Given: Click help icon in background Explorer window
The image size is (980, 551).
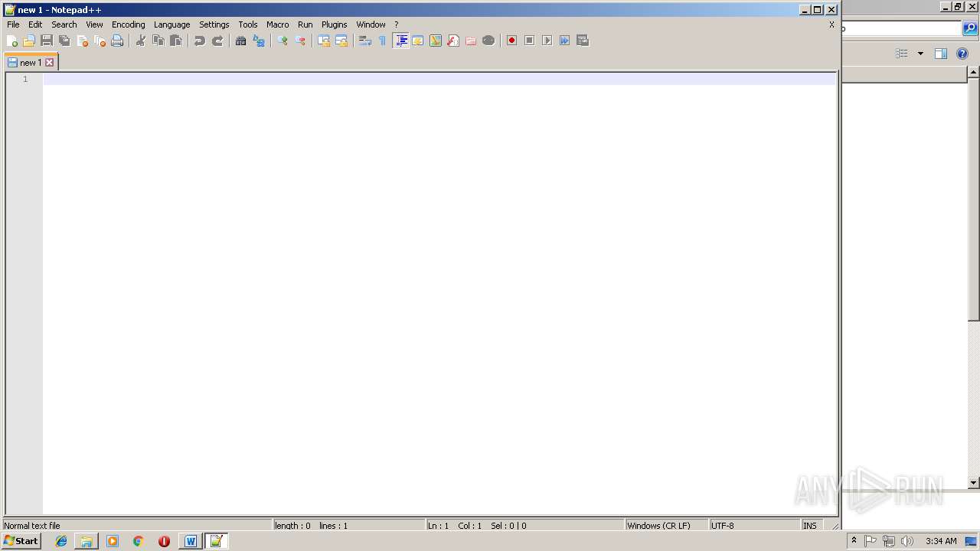Looking at the screenshot, I should 962,54.
